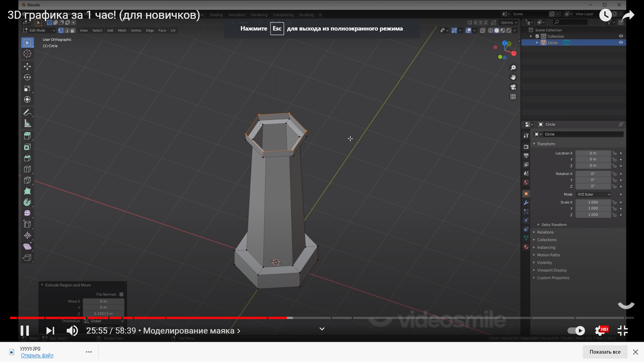Select the Rip Region tool
Image resolution: width=644 pixels, height=362 pixels.
tap(27, 258)
